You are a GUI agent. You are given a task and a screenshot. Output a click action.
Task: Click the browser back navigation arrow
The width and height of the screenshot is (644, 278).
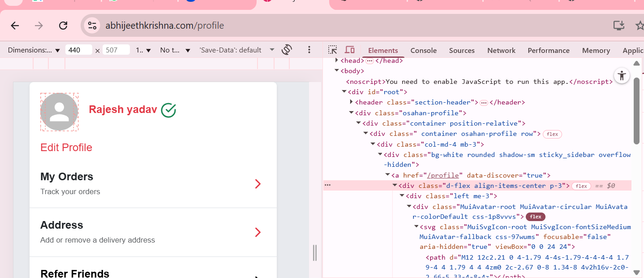(15, 26)
